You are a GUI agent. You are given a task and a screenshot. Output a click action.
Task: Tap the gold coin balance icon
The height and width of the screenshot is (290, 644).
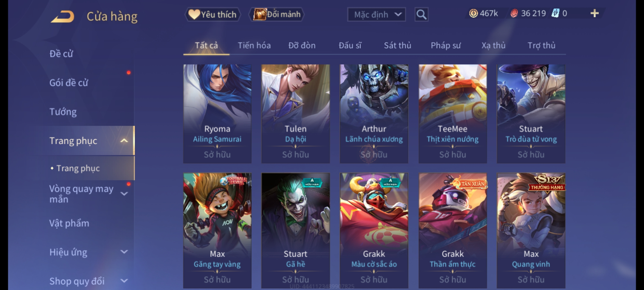click(473, 13)
